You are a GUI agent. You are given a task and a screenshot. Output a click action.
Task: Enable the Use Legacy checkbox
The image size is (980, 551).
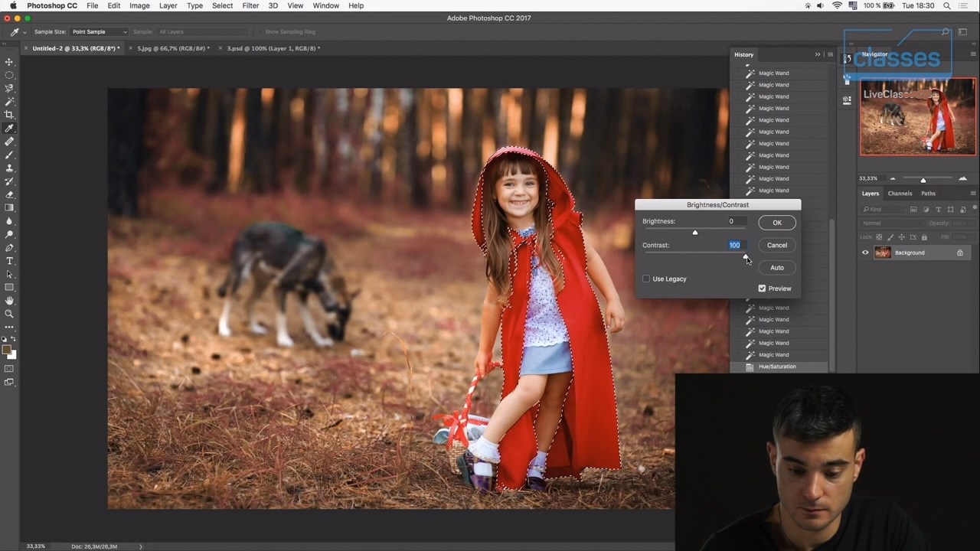[x=646, y=279]
